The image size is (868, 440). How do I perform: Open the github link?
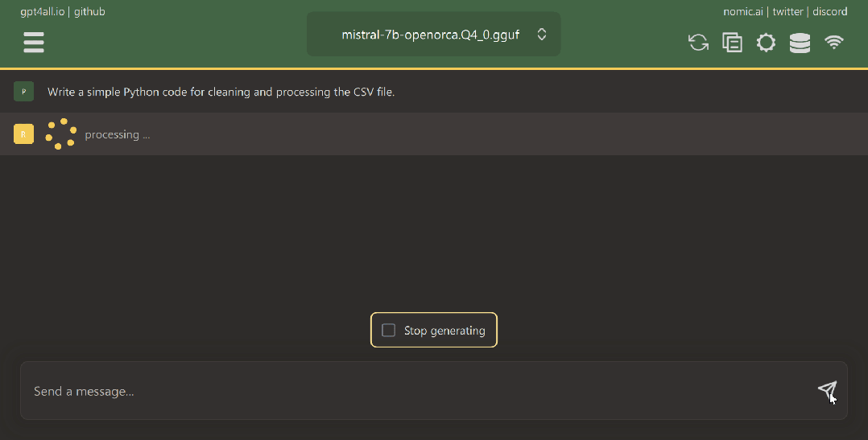[89, 11]
